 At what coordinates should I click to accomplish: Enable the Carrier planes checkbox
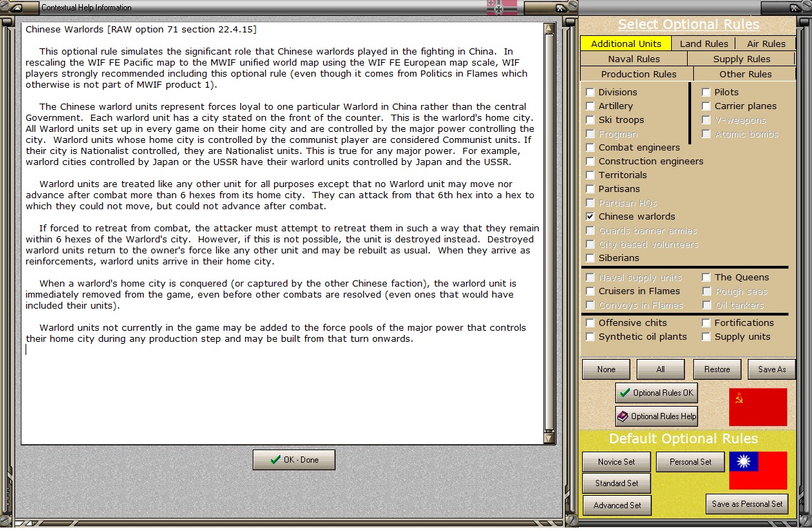[706, 106]
